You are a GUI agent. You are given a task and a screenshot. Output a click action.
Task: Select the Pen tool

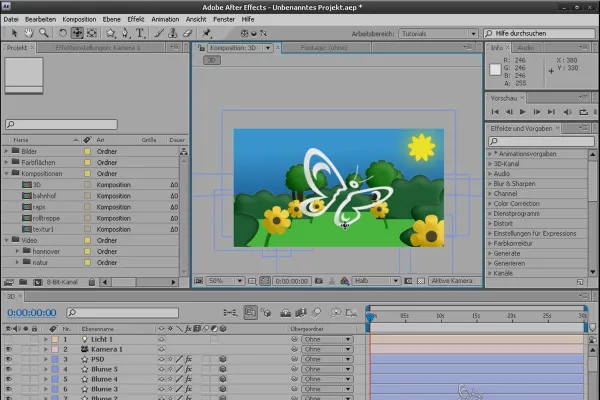click(125, 33)
